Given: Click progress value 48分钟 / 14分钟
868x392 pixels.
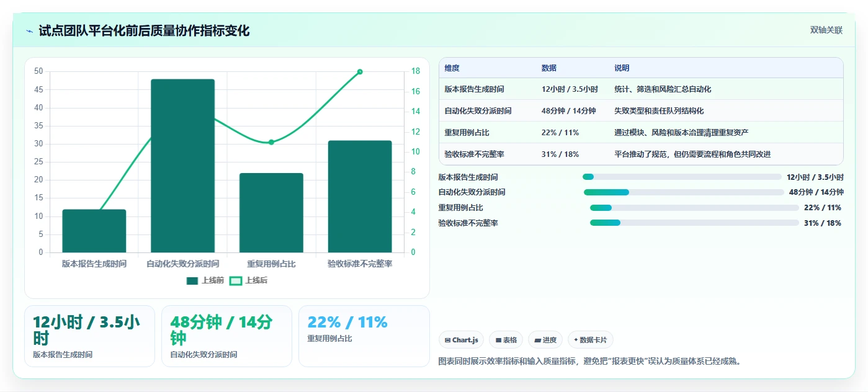Looking at the screenshot, I should (x=817, y=192).
